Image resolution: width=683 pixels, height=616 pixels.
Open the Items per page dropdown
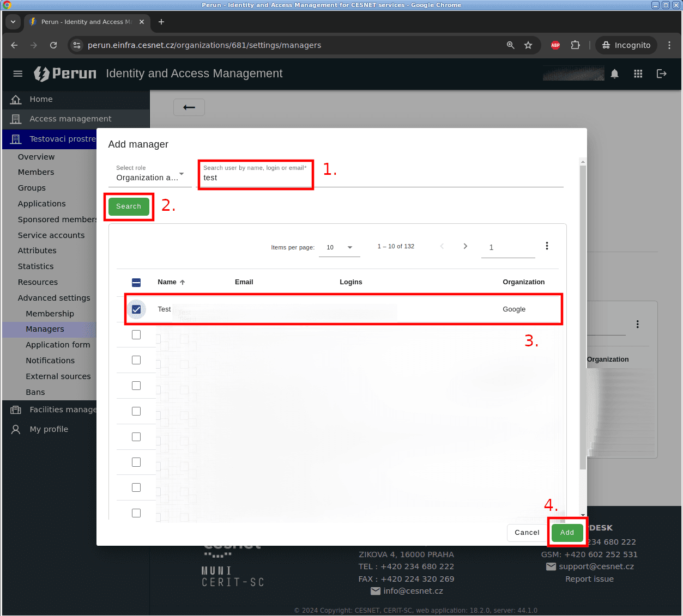pos(339,247)
